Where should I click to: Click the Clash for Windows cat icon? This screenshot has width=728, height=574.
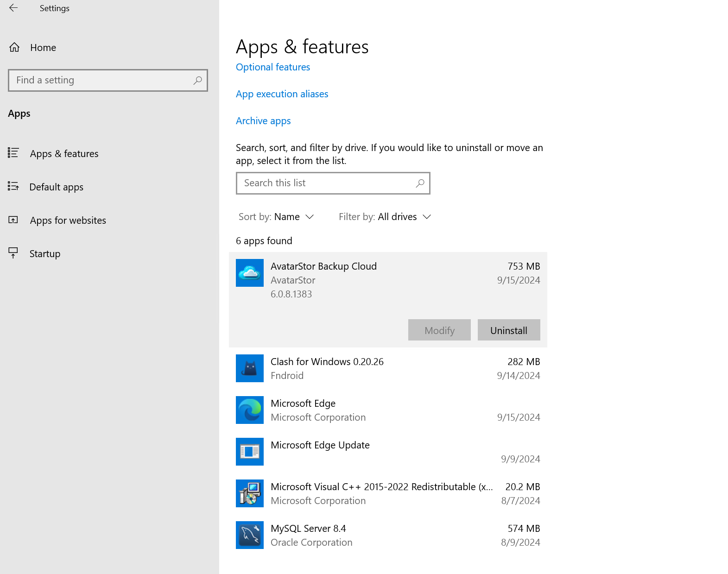click(x=250, y=368)
